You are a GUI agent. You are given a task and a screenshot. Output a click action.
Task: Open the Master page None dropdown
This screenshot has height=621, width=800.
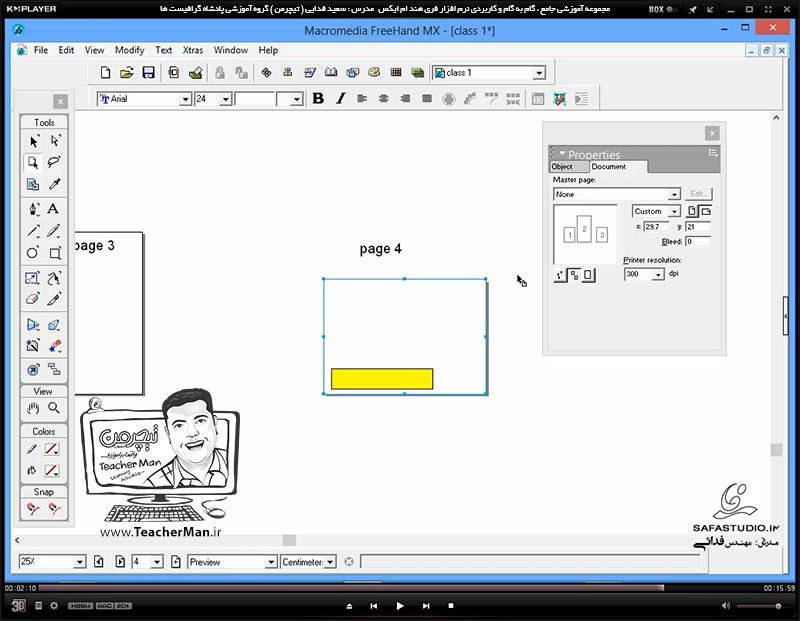tap(674, 194)
